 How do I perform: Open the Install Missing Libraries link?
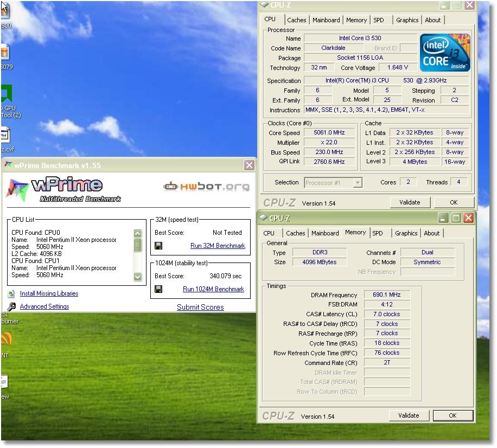click(49, 293)
